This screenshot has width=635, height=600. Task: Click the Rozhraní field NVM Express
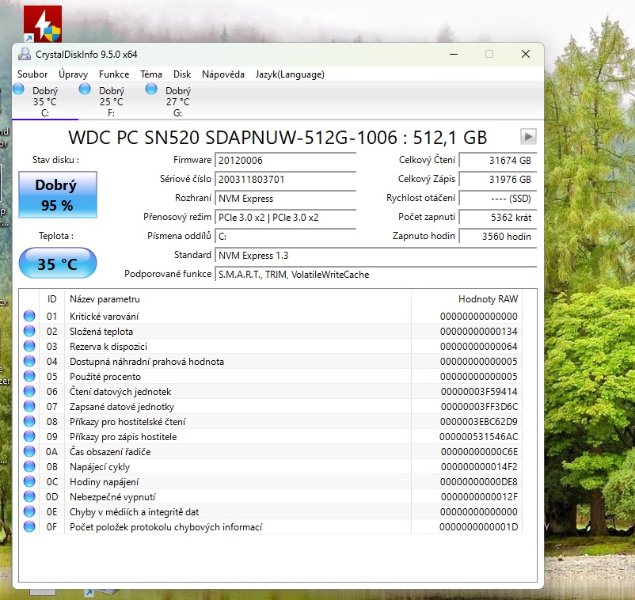(x=285, y=198)
